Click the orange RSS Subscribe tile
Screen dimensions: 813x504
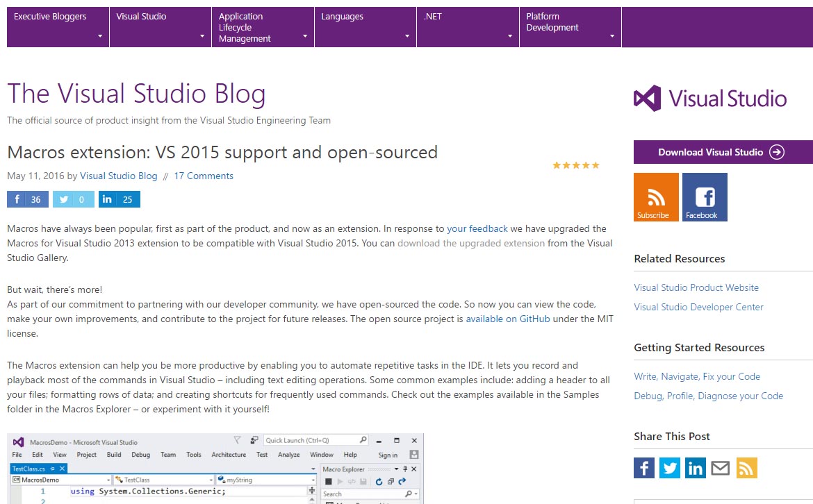(x=655, y=196)
